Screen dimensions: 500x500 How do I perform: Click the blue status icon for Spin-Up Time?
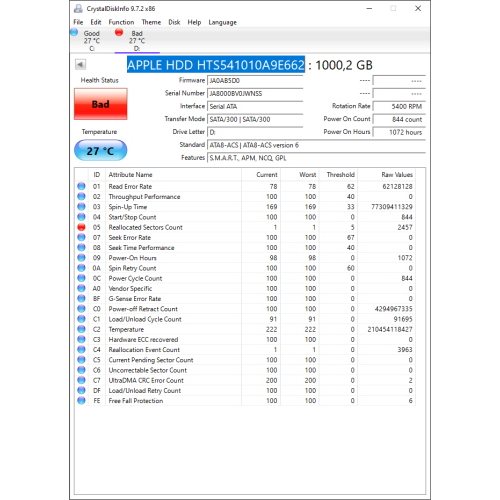pos(81,207)
